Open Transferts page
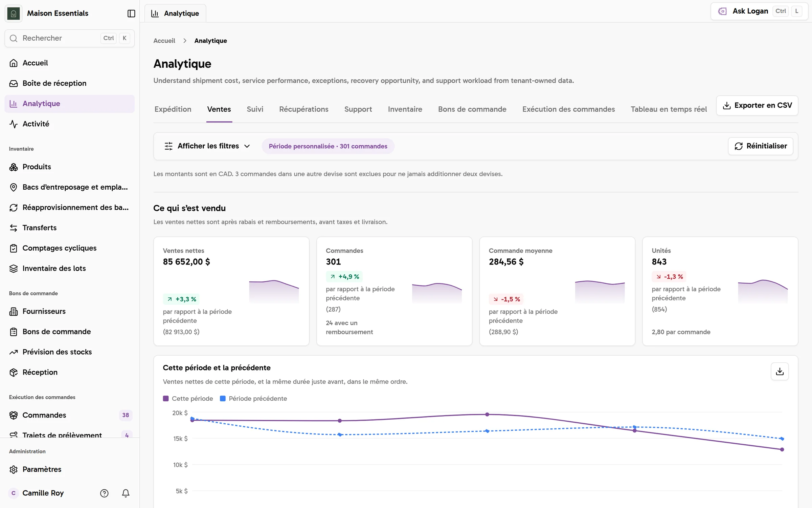The image size is (812, 508). pos(69,228)
